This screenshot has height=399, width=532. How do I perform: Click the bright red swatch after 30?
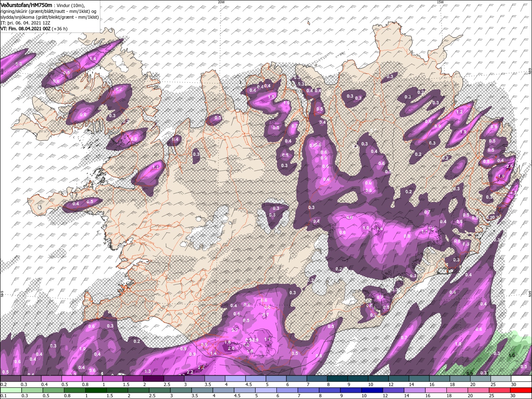(521, 390)
